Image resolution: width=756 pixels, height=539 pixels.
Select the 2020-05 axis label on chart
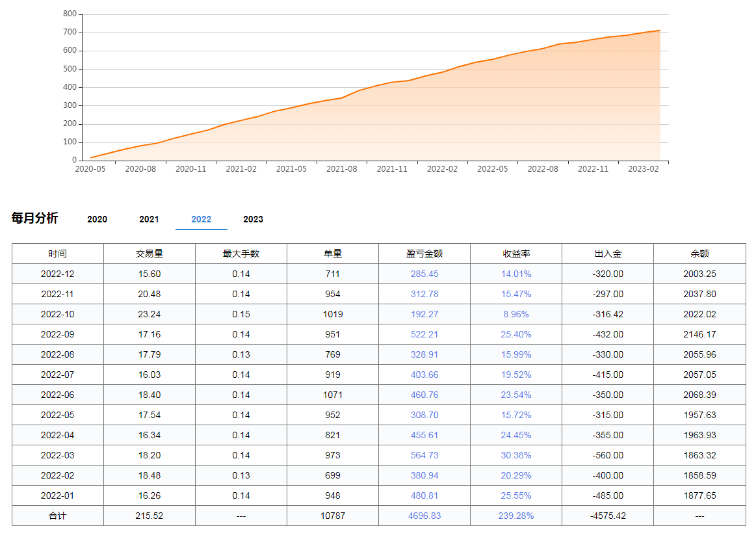(x=91, y=168)
